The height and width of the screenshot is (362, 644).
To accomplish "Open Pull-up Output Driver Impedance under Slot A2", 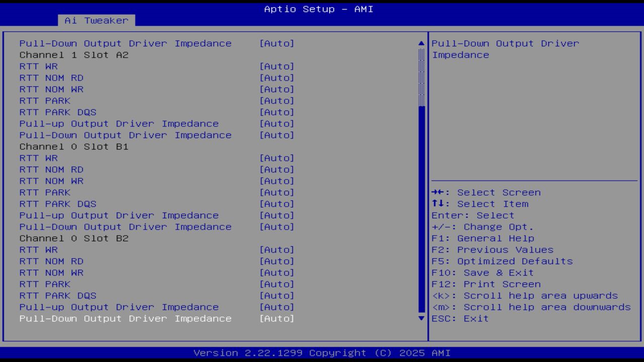I will point(119,123).
